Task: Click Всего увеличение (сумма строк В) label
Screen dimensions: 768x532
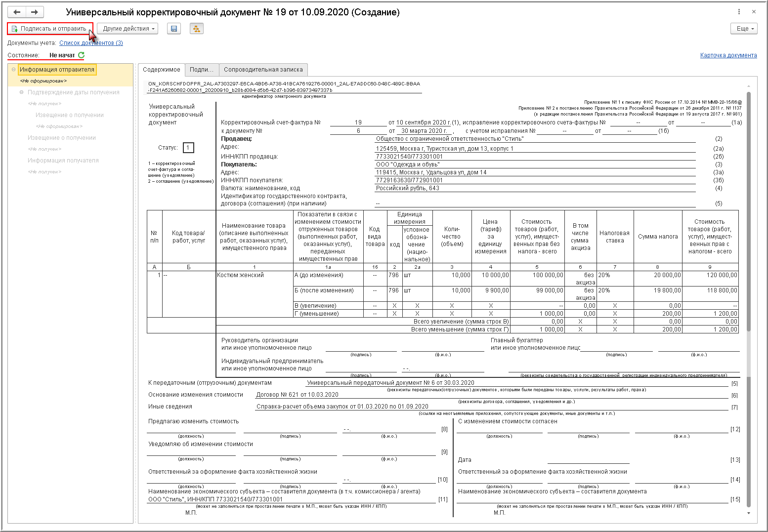Action: 461,322
